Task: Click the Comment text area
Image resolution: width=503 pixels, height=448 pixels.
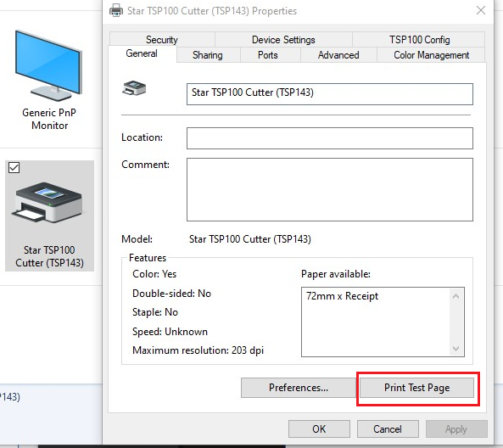Action: click(x=330, y=189)
